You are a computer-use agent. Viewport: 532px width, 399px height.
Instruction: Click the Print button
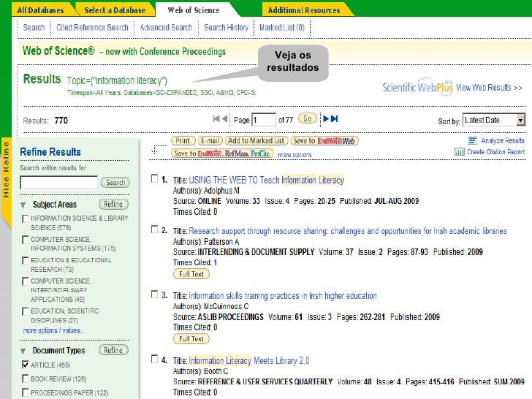[x=183, y=140]
